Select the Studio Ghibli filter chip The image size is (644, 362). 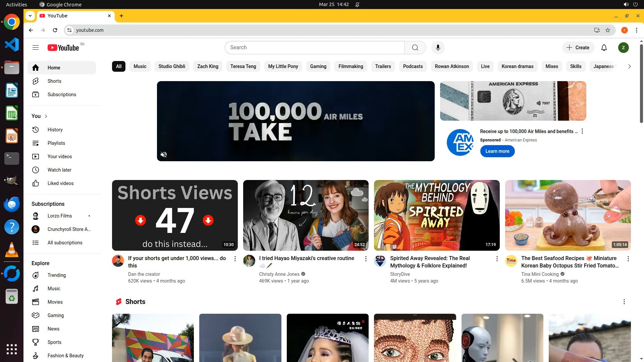click(172, 66)
